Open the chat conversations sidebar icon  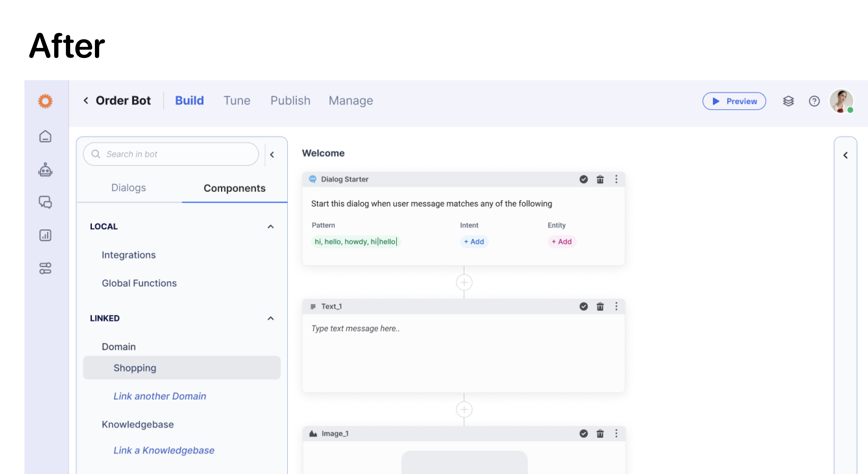coord(45,202)
